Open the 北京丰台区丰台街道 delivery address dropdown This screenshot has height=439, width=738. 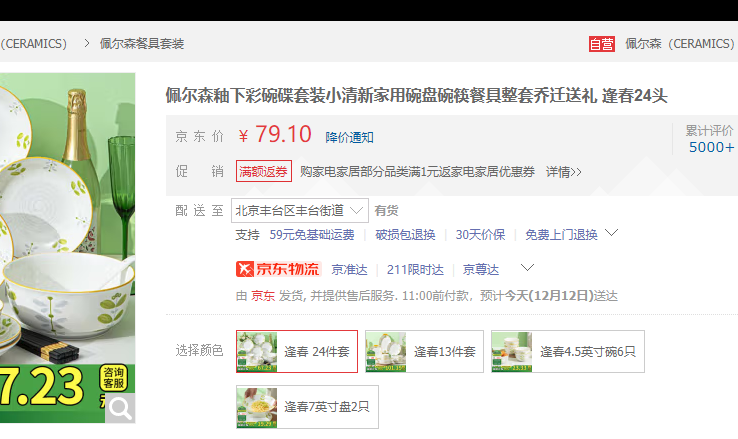(299, 210)
